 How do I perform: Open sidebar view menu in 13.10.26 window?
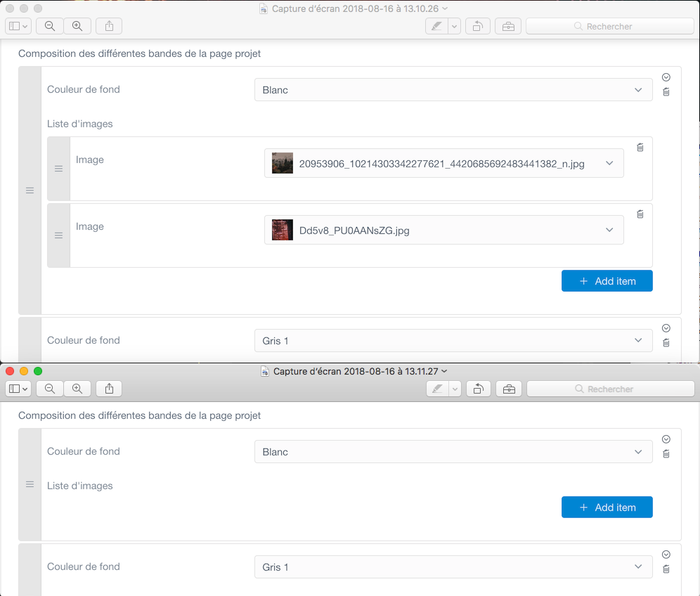18,26
